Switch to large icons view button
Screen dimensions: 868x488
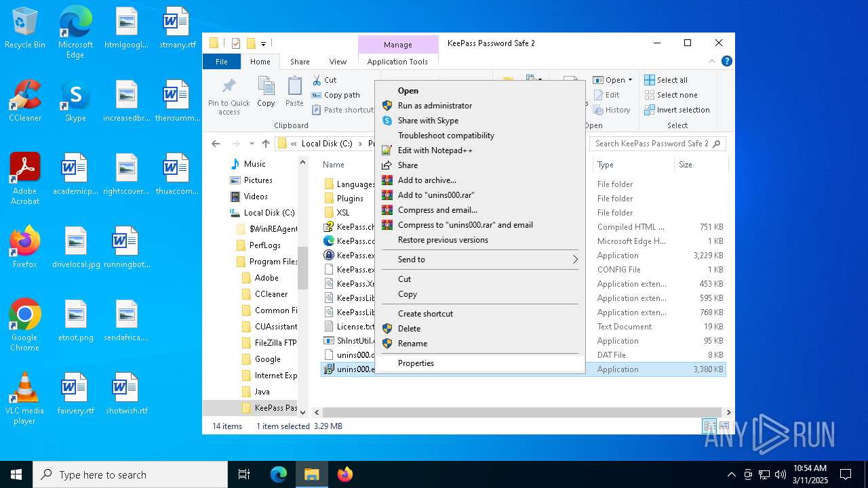(724, 426)
